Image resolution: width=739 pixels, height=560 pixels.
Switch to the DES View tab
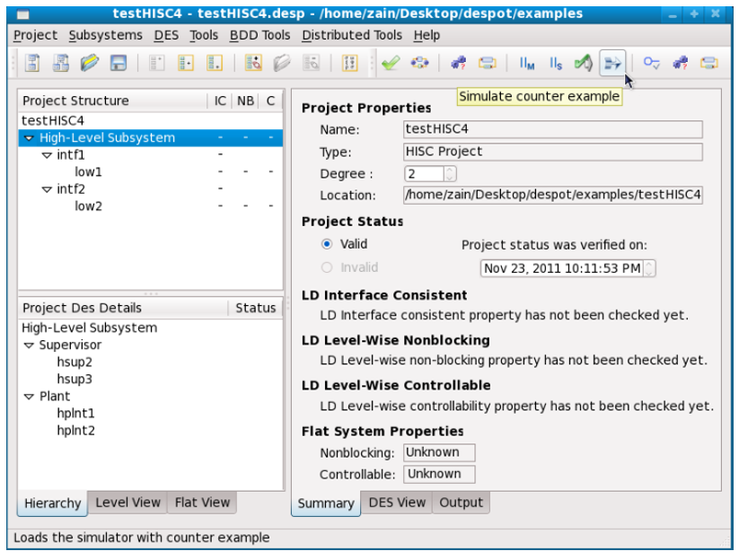(396, 503)
